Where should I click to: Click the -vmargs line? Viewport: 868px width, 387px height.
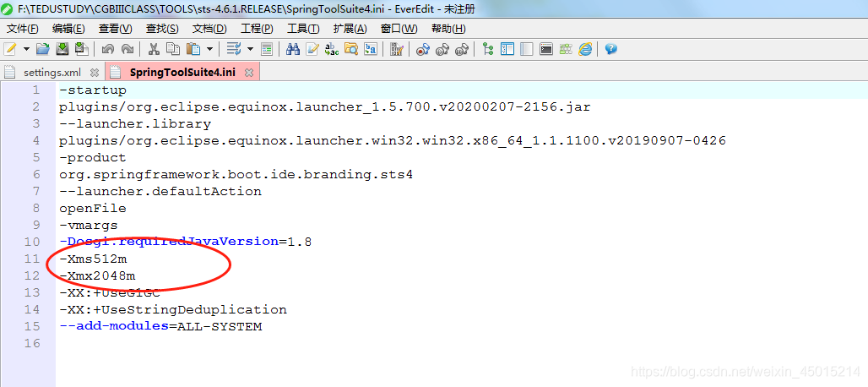coord(89,225)
